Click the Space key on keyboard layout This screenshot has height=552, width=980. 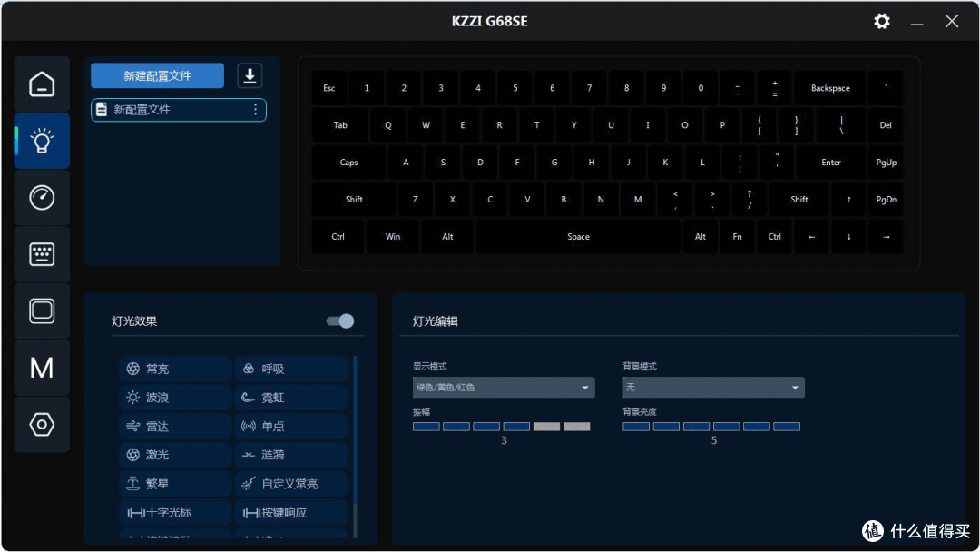click(578, 236)
